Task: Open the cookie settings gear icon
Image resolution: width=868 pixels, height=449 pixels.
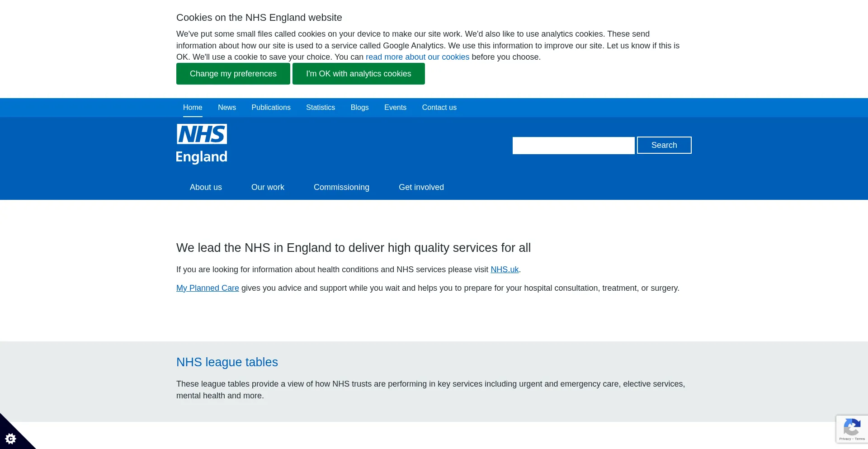Action: [10, 438]
